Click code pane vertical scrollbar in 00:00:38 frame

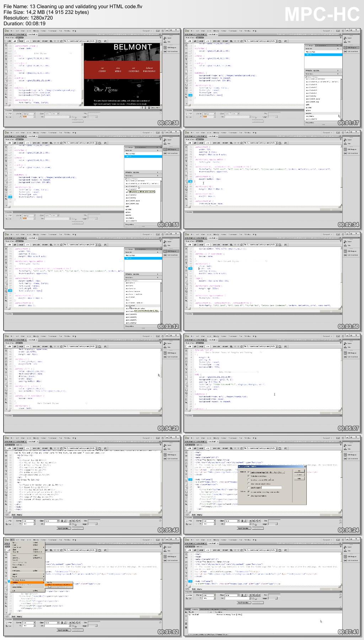pos(82,74)
